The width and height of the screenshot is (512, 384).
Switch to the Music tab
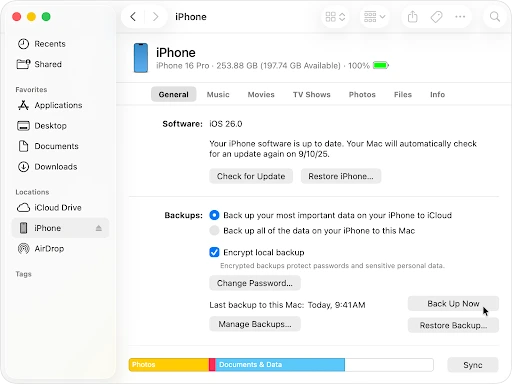[x=218, y=94]
